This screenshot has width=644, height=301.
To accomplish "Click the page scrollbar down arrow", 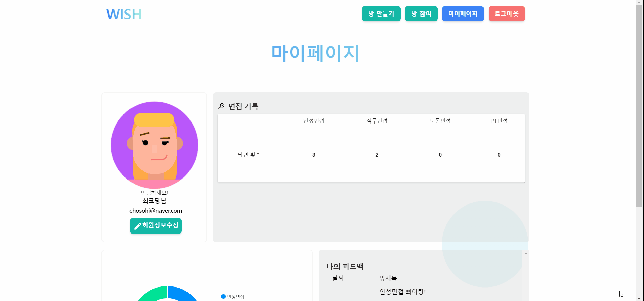I will click(639, 298).
